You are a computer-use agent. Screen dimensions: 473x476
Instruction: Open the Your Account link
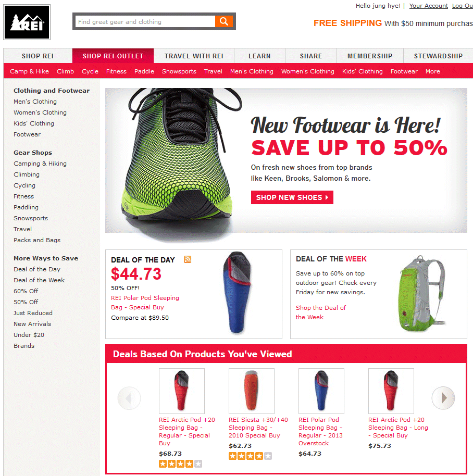tap(428, 6)
